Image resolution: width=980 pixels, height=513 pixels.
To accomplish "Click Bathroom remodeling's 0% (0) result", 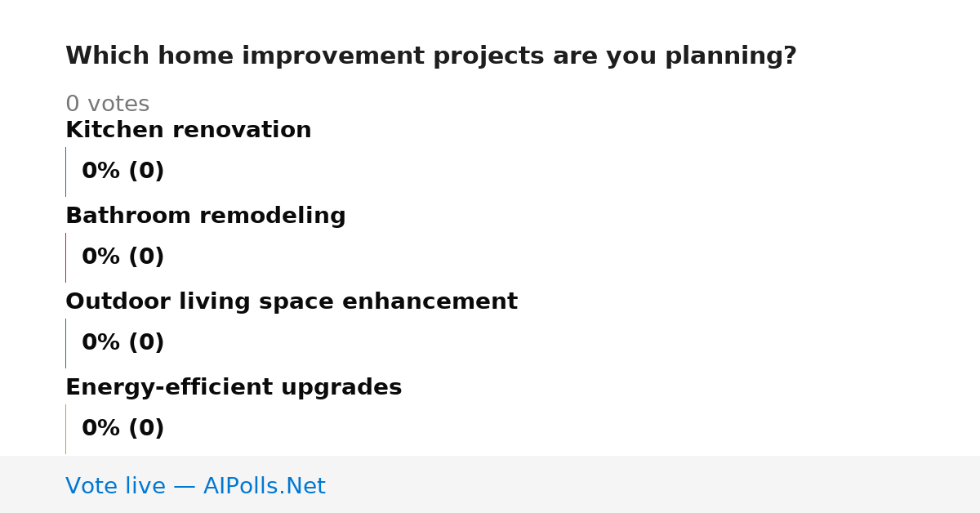I will [123, 257].
